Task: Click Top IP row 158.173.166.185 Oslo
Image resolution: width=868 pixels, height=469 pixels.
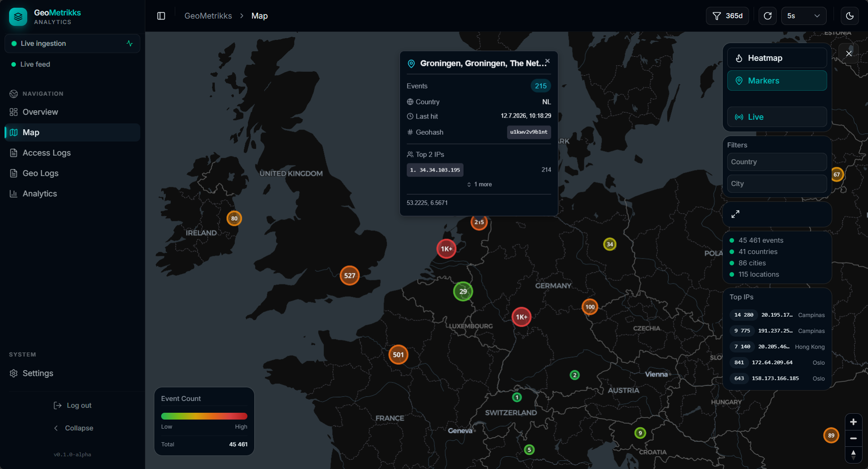Action: pos(777,378)
